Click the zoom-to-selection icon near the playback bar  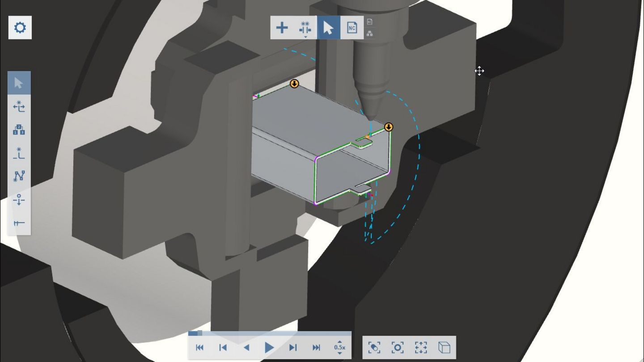(375, 347)
